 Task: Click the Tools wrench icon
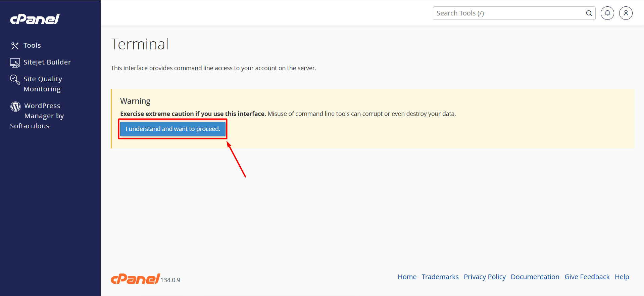pos(15,46)
